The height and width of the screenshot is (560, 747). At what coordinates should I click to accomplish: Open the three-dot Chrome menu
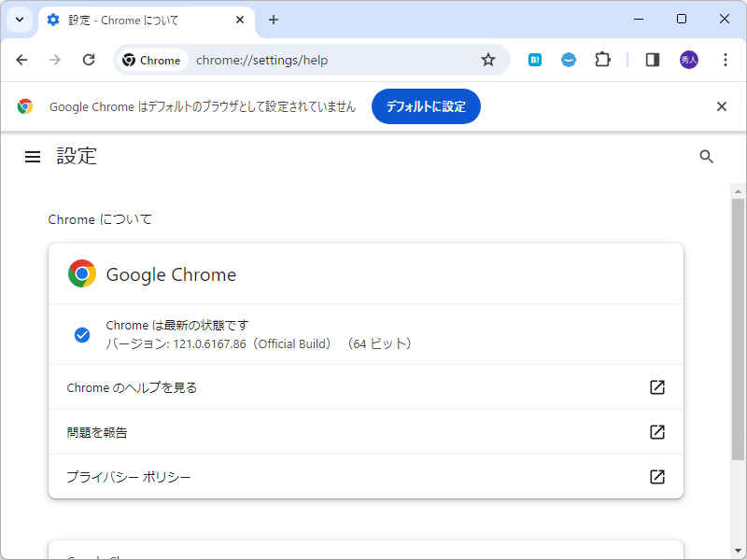click(726, 59)
